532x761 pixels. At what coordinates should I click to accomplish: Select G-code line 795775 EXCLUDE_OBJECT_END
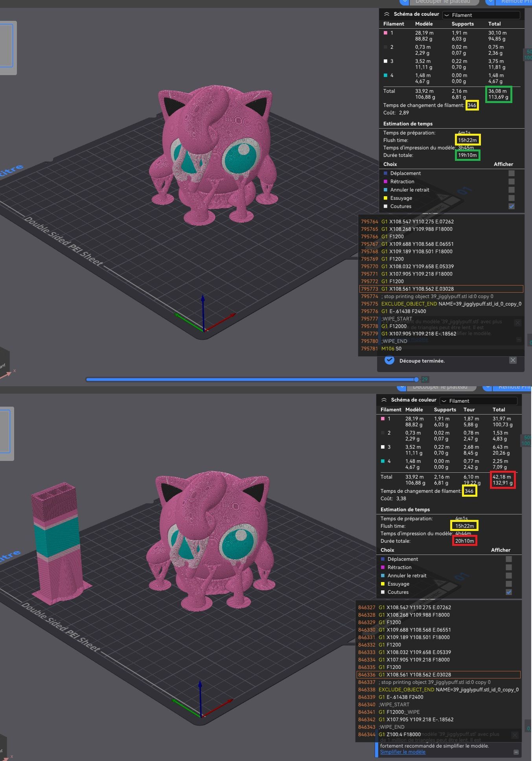pos(441,304)
